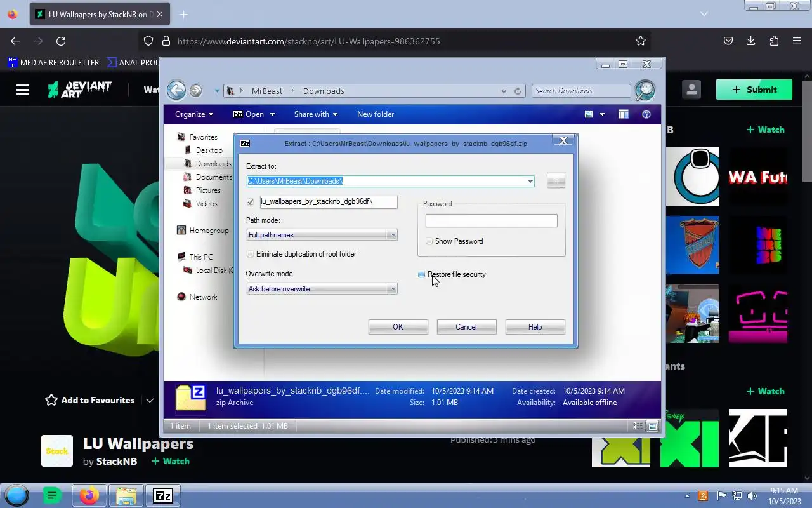Open Explorer help question mark icon
Screen dimensions: 812x508
(646, 114)
